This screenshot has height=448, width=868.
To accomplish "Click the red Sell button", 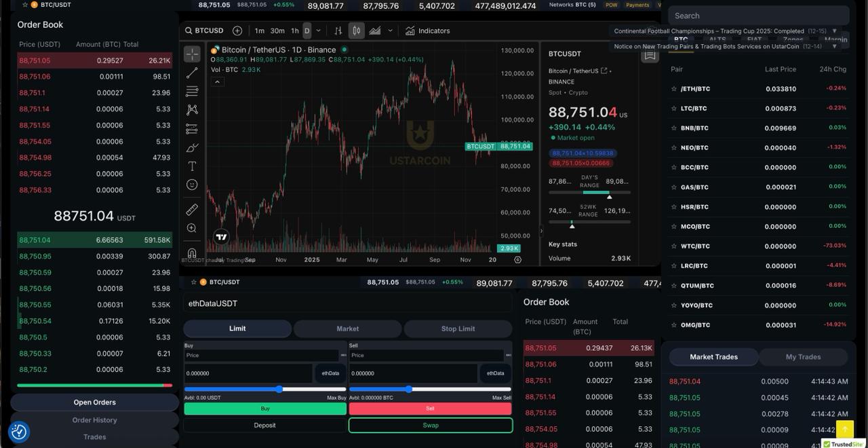I will pos(430,409).
